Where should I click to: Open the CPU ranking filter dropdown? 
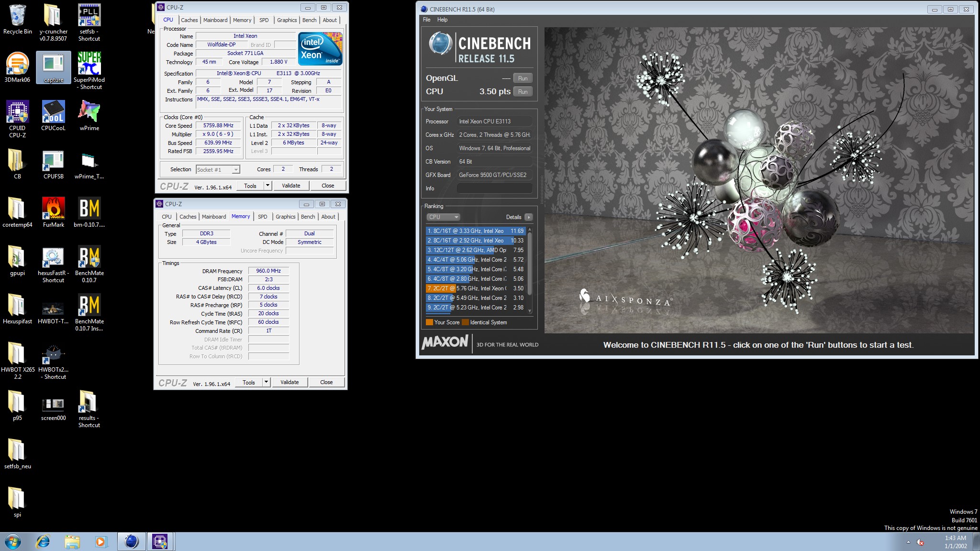tap(443, 217)
